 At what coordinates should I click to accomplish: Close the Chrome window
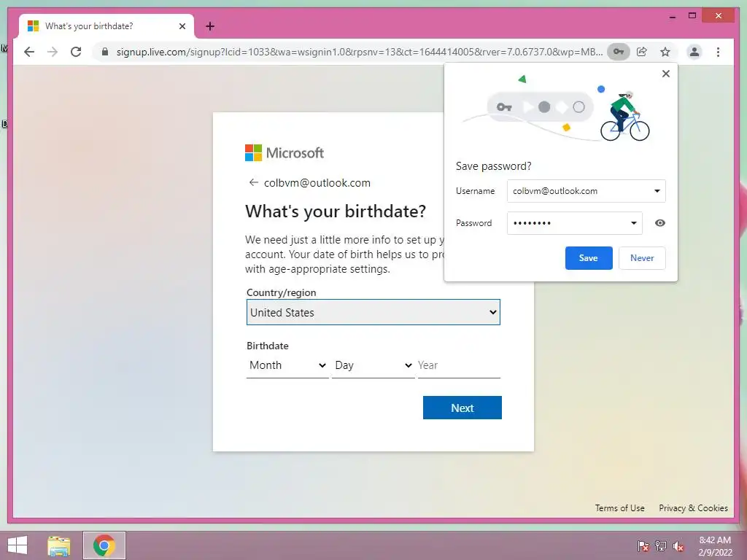click(719, 16)
